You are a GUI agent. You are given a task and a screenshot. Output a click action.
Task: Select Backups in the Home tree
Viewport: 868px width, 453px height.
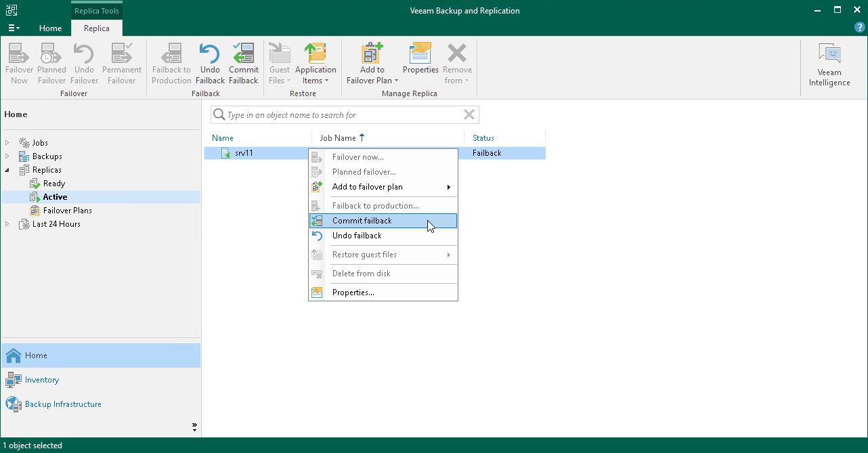[x=47, y=156]
